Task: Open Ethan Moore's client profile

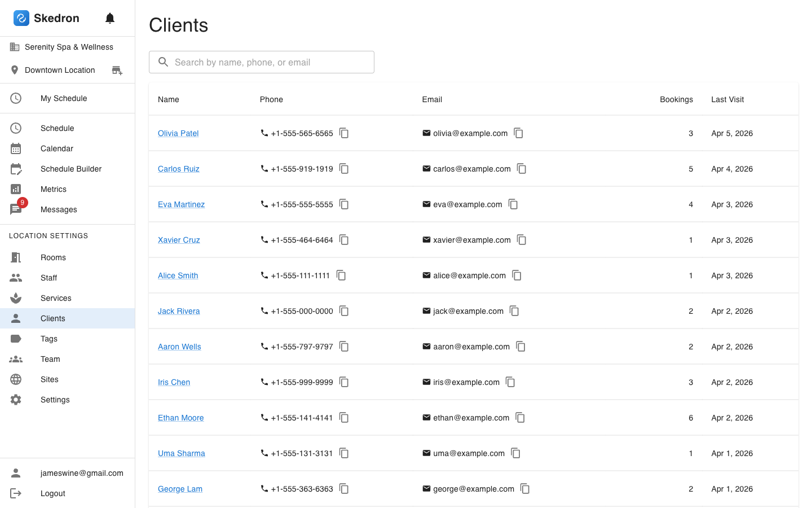Action: (181, 418)
